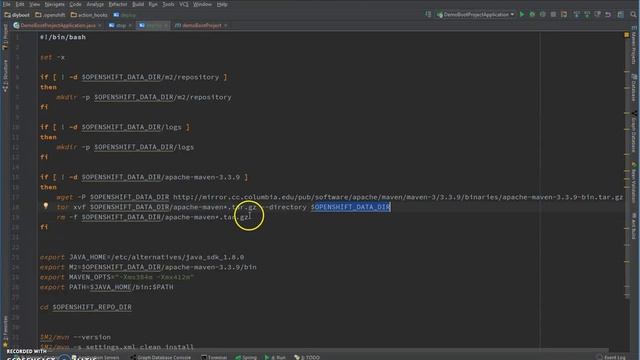Image resolution: width=640 pixels, height=360 pixels.
Task: Open the Build menu
Action: (x=138, y=4)
